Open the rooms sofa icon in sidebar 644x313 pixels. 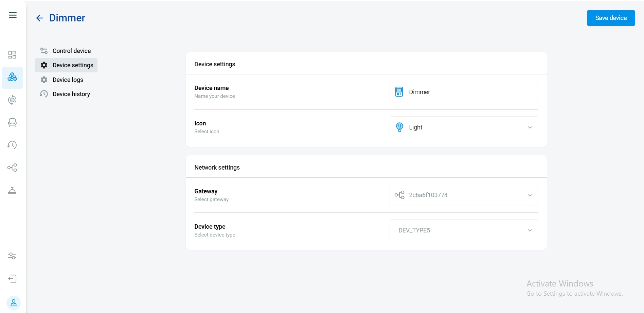click(12, 122)
